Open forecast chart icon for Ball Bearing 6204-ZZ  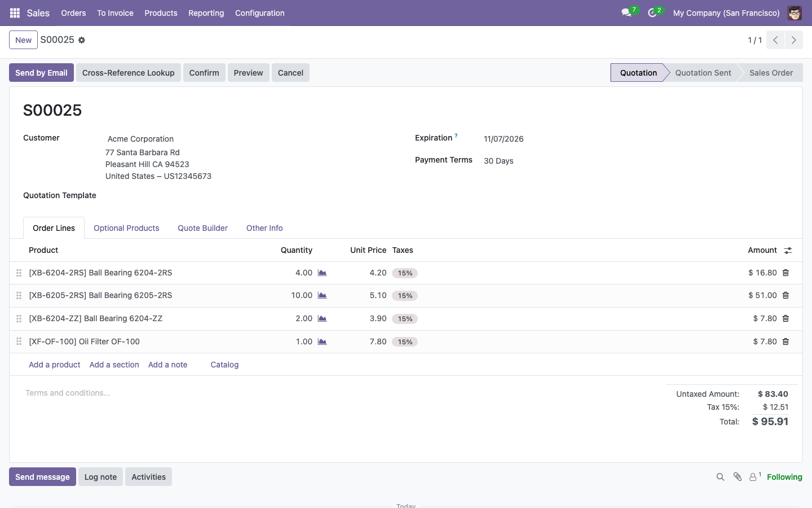(323, 318)
